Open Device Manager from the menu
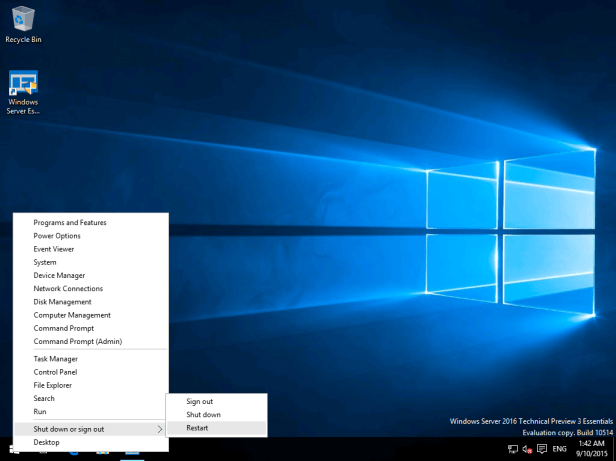Image resolution: width=616 pixels, height=461 pixels. [59, 275]
